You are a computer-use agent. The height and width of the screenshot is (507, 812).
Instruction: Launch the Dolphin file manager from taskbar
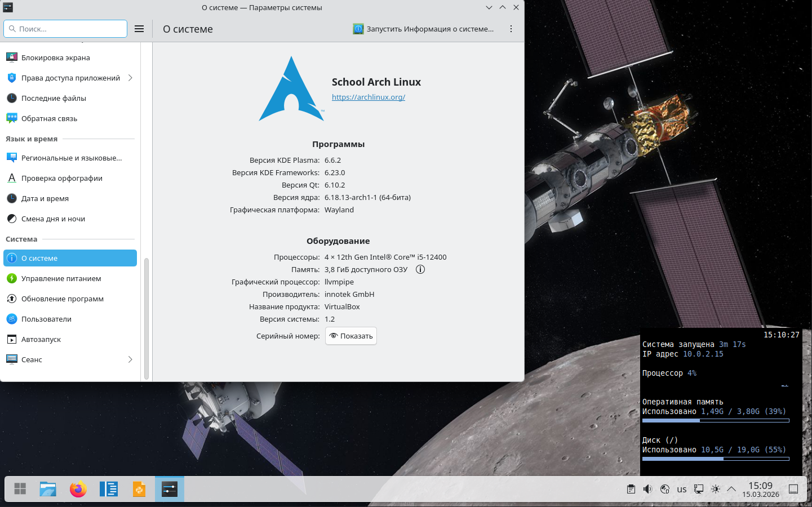[48, 489]
